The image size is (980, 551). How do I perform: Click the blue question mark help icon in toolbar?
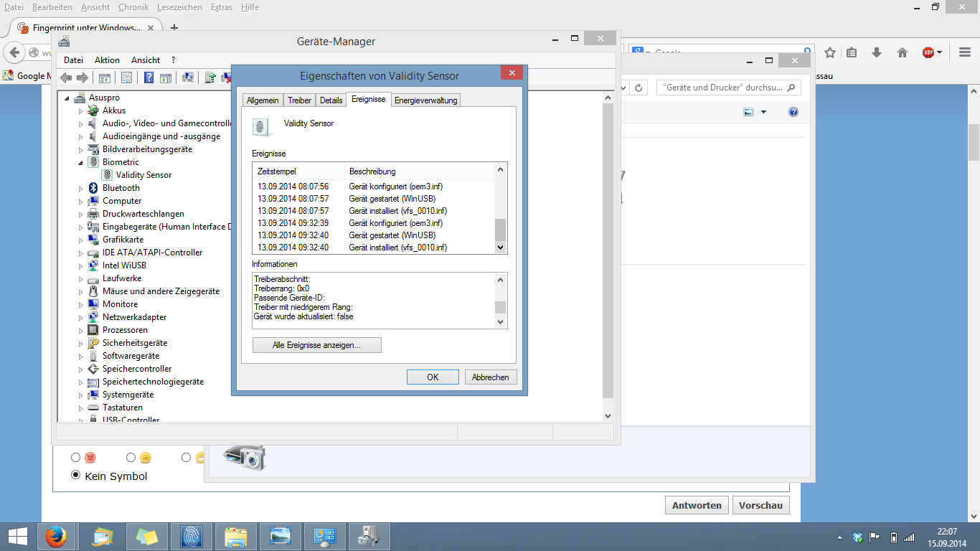149,77
